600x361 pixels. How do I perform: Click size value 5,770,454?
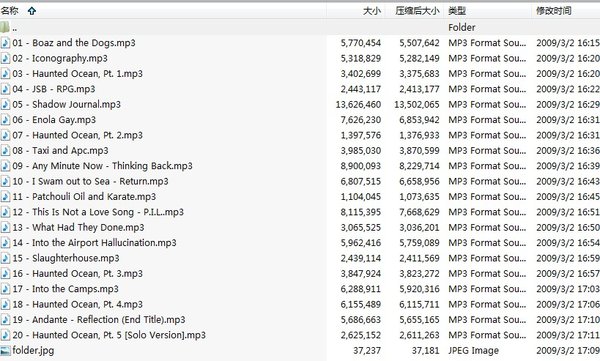[361, 43]
